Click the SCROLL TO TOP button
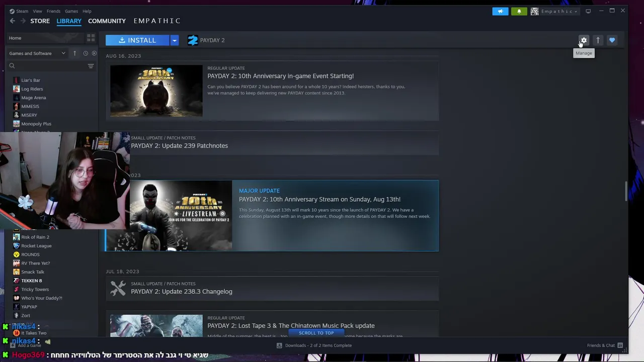The image size is (644, 362). 316,333
